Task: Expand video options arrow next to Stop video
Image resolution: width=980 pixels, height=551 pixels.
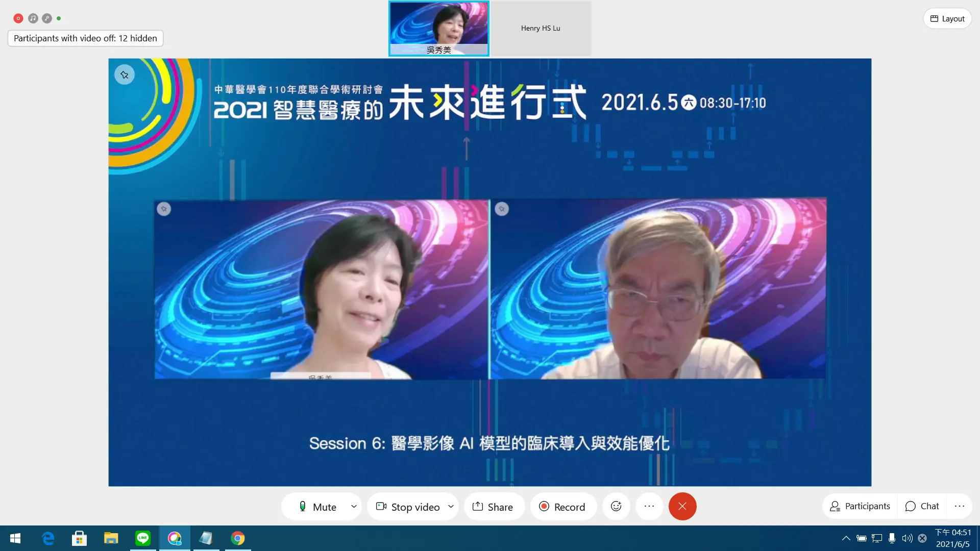Action: click(x=451, y=507)
